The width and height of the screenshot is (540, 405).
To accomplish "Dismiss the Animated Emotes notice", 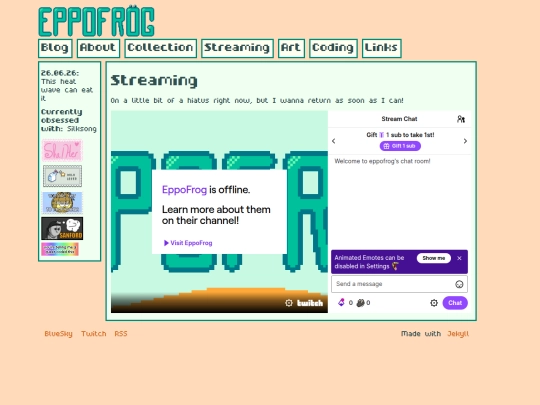I will [459, 258].
